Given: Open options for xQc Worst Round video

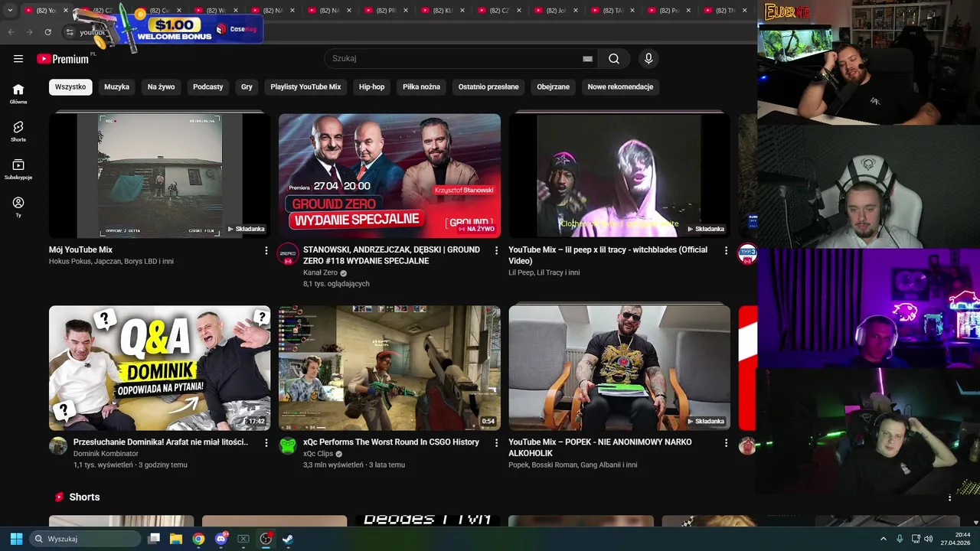Looking at the screenshot, I should pos(496,443).
